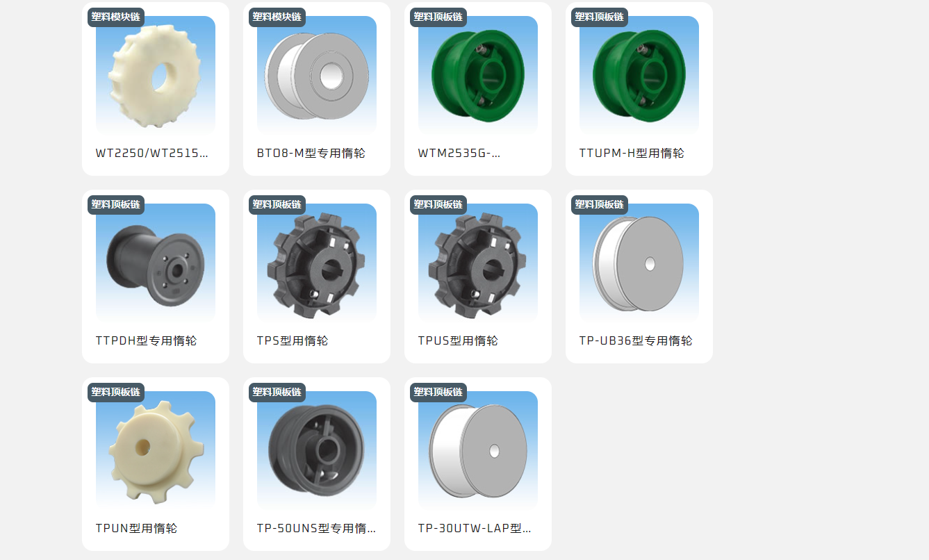Open the WTM2535G green wheel thumbnail
Viewport: 929px width, 560px height.
tap(478, 76)
